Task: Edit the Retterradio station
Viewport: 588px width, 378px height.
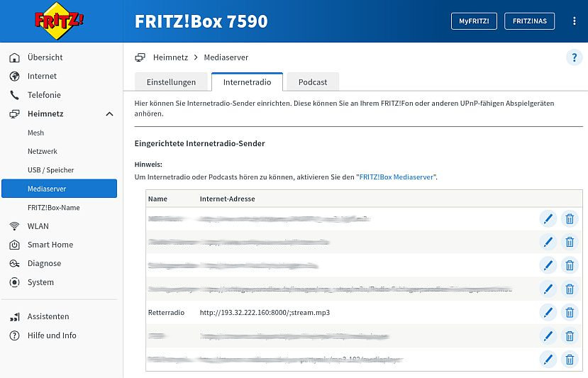Action: click(548, 312)
